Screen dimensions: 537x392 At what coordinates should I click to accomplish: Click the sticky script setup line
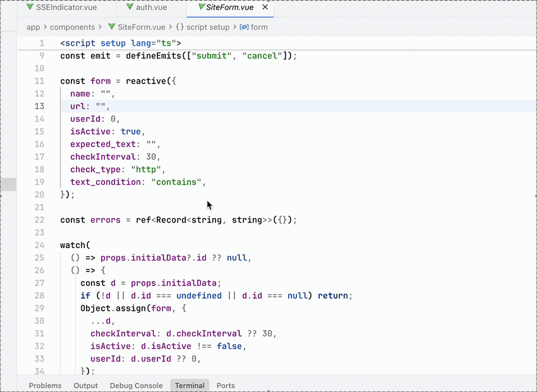coord(276,43)
